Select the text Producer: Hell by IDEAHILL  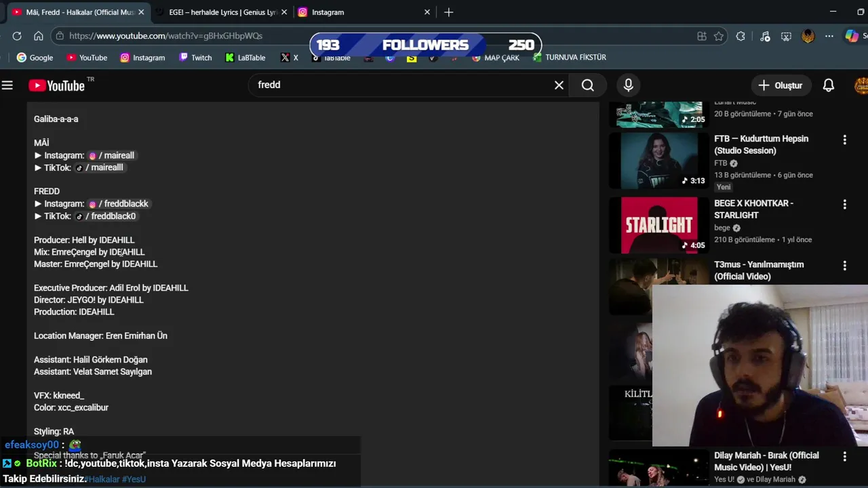[x=84, y=240]
